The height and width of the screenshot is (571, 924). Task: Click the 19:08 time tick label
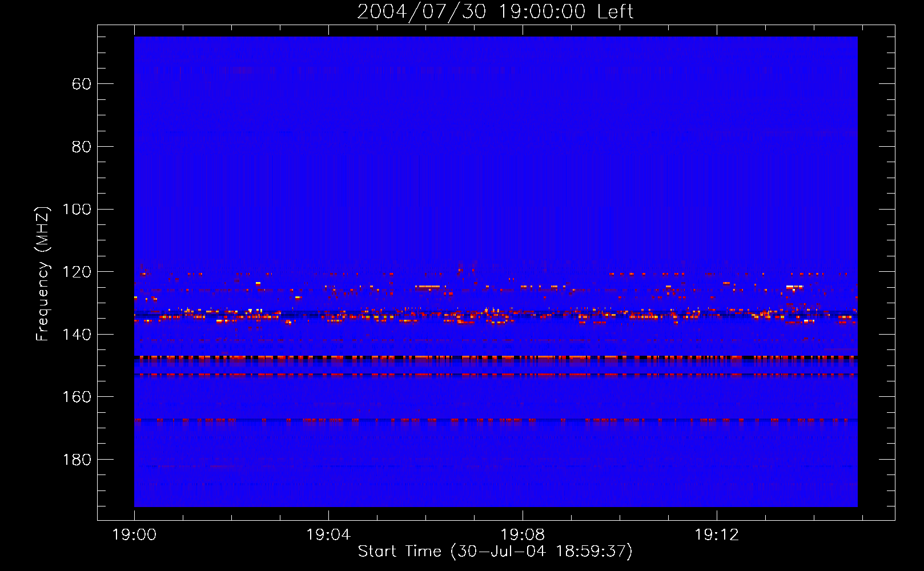523,535
